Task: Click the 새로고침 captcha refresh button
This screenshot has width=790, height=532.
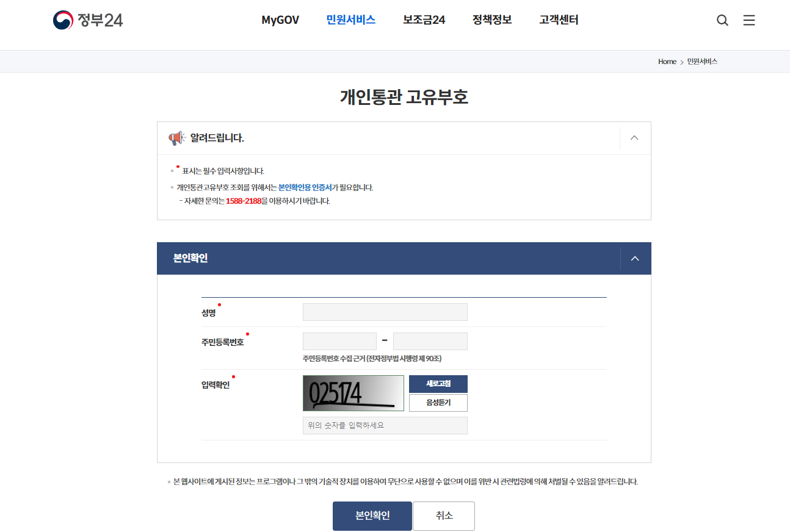Action: 438,384
